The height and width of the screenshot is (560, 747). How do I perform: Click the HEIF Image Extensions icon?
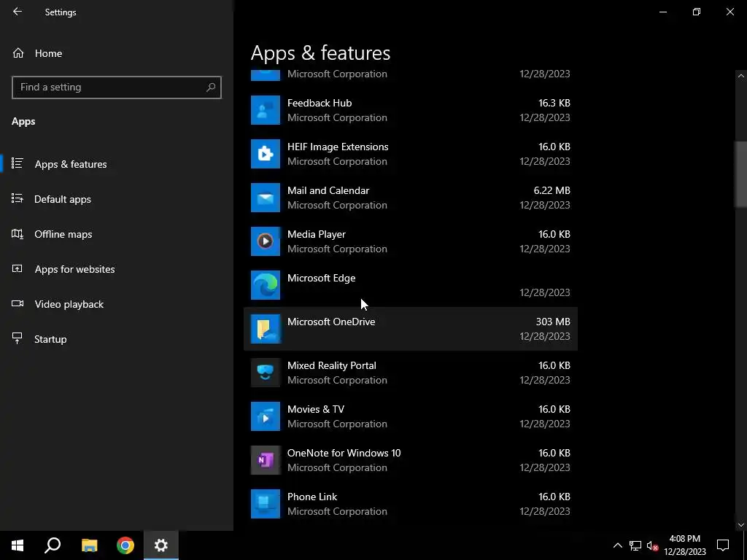(266, 154)
